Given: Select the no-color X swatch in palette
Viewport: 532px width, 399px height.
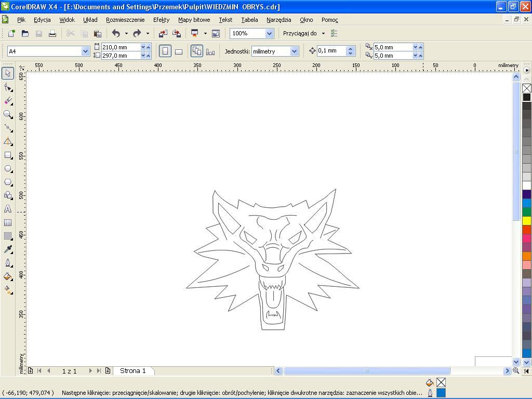Looking at the screenshot, I should 527,88.
